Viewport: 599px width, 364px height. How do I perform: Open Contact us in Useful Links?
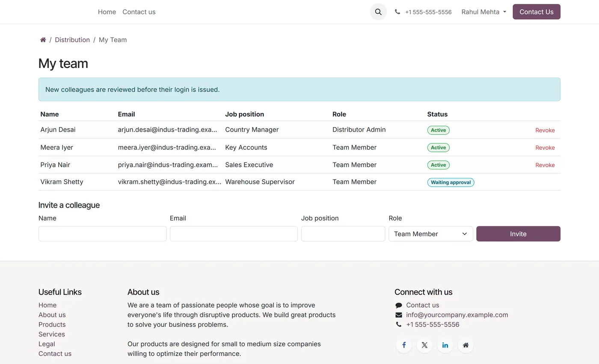point(55,354)
